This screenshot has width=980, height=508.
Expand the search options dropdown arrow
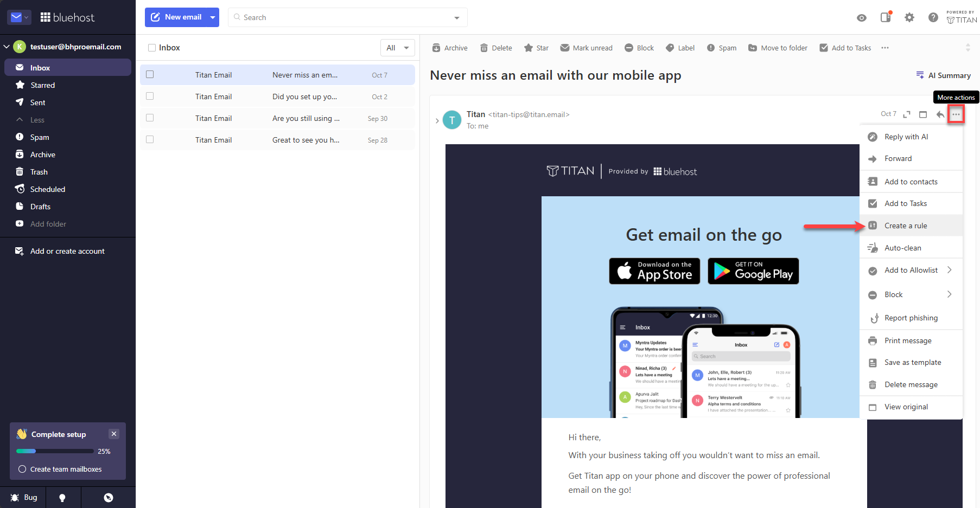[x=457, y=18]
